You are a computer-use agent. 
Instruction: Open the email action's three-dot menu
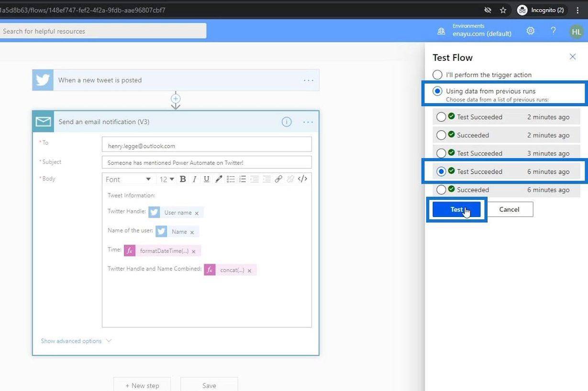click(x=308, y=122)
